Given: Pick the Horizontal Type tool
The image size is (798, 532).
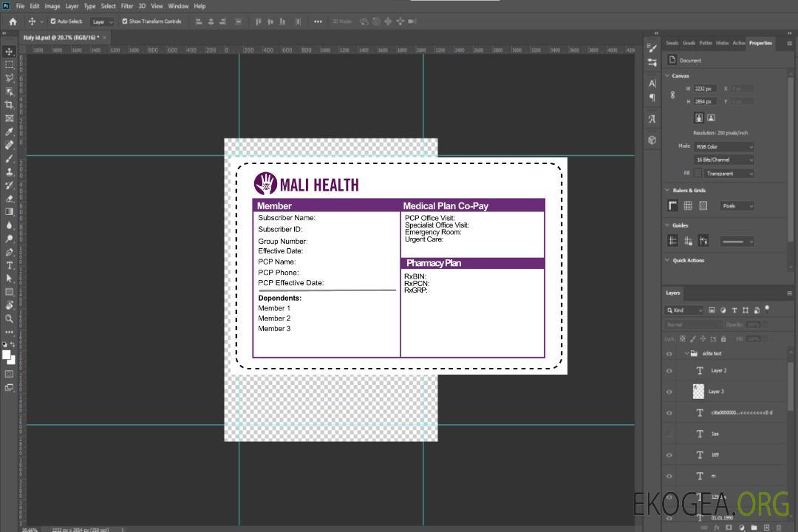Looking at the screenshot, I should pyautogui.click(x=9, y=265).
